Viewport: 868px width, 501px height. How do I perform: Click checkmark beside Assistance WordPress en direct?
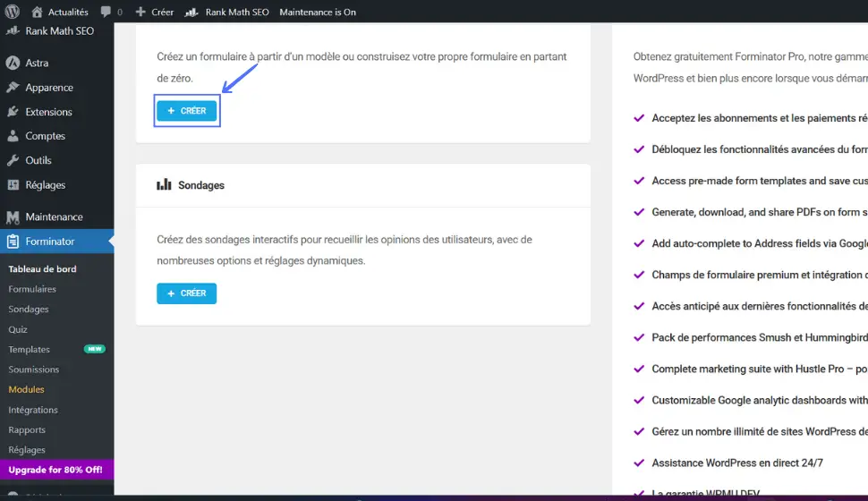(x=639, y=463)
